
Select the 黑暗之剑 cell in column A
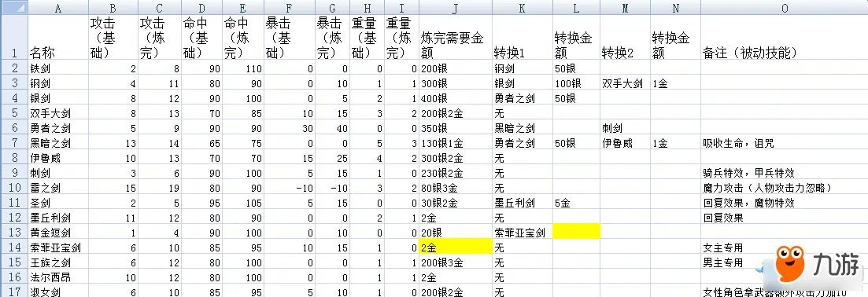pos(57,144)
